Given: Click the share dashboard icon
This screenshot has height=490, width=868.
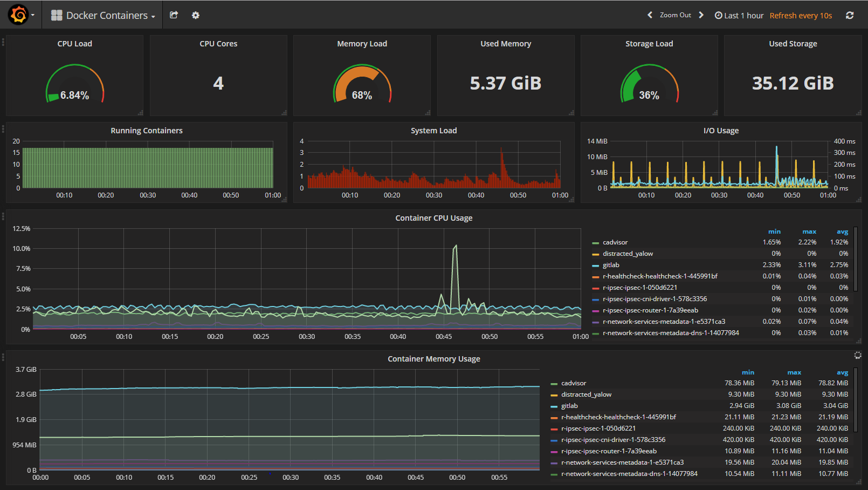Looking at the screenshot, I should click(x=174, y=15).
